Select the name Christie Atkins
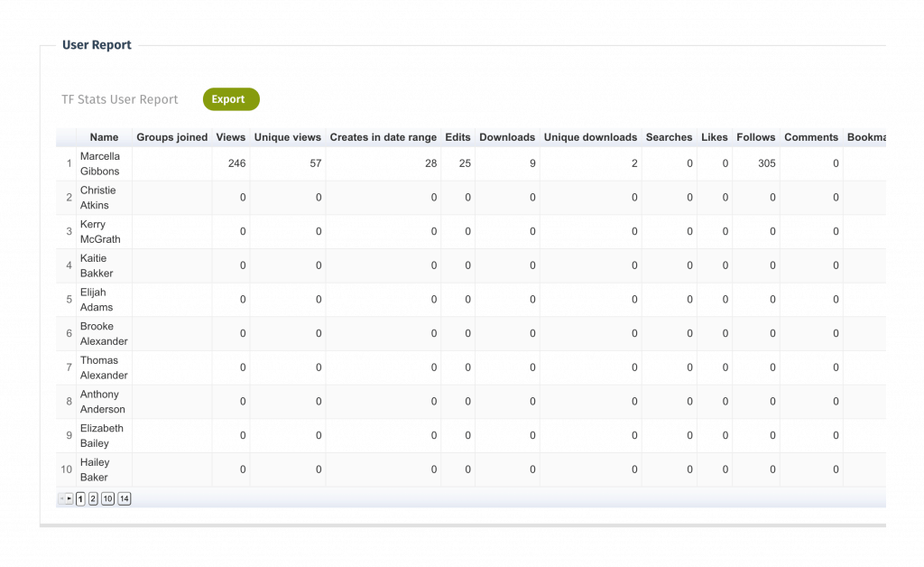Viewport: 924px width, 567px height. (x=97, y=198)
